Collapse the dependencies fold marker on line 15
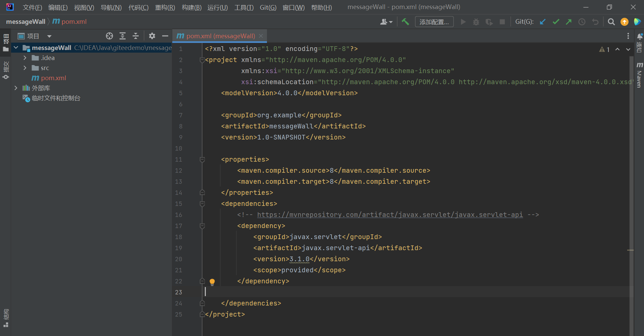The width and height of the screenshot is (644, 336). click(x=202, y=204)
